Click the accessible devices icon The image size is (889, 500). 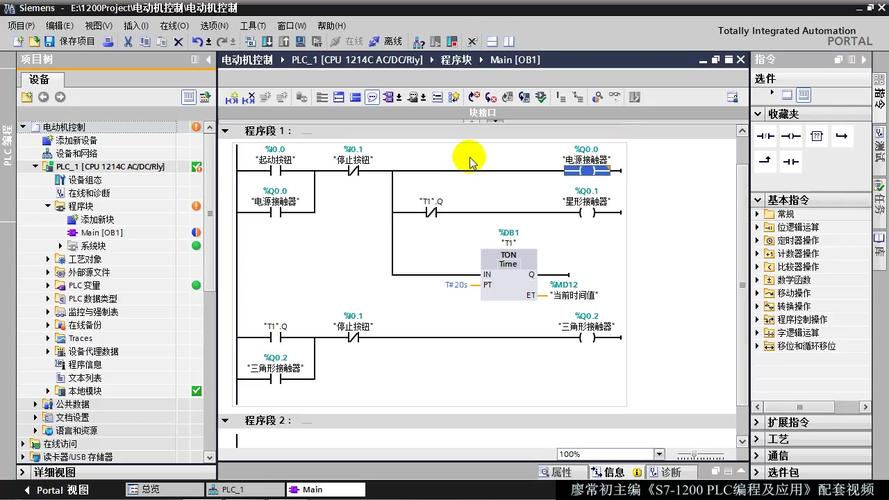click(x=419, y=41)
